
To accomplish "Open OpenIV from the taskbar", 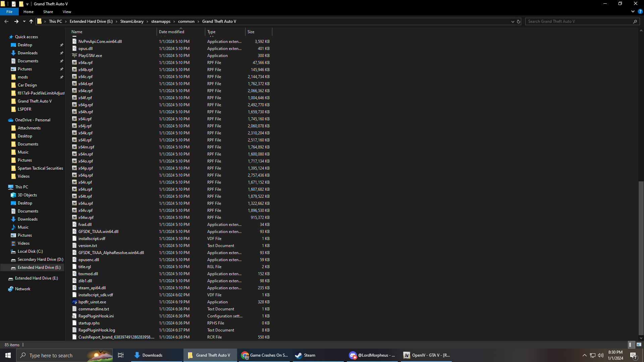I will pos(426,355).
